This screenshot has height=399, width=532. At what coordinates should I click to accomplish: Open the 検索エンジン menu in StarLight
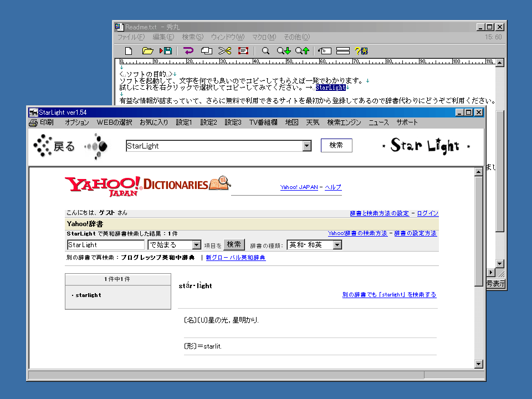click(x=344, y=122)
